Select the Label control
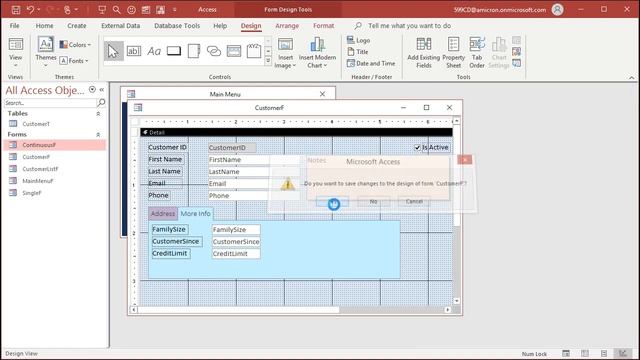The width and height of the screenshot is (640, 360). 154,51
